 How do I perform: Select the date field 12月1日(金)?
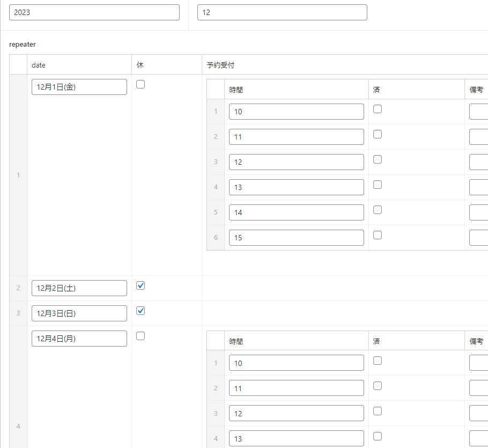79,87
